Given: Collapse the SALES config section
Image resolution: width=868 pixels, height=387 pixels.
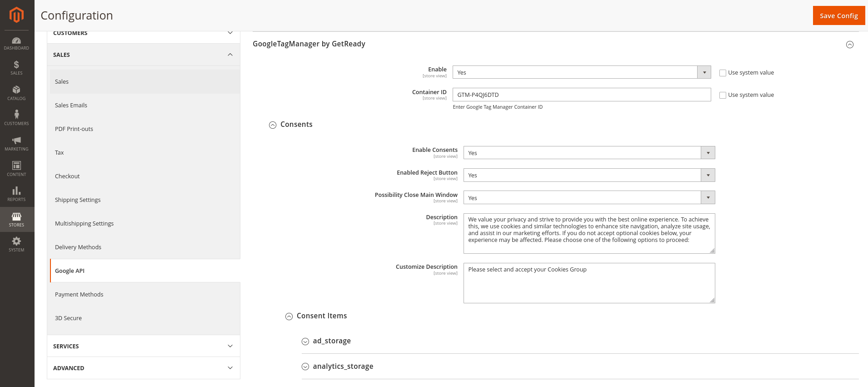Looking at the screenshot, I should click(144, 55).
